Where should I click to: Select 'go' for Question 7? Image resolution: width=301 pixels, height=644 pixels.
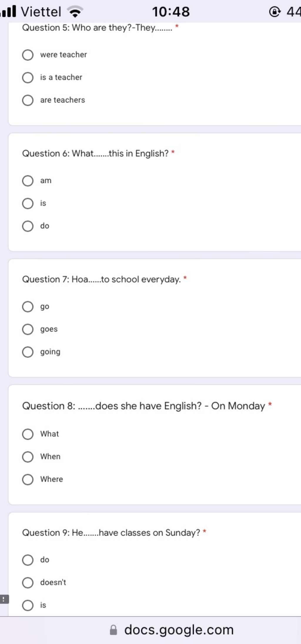point(28,307)
